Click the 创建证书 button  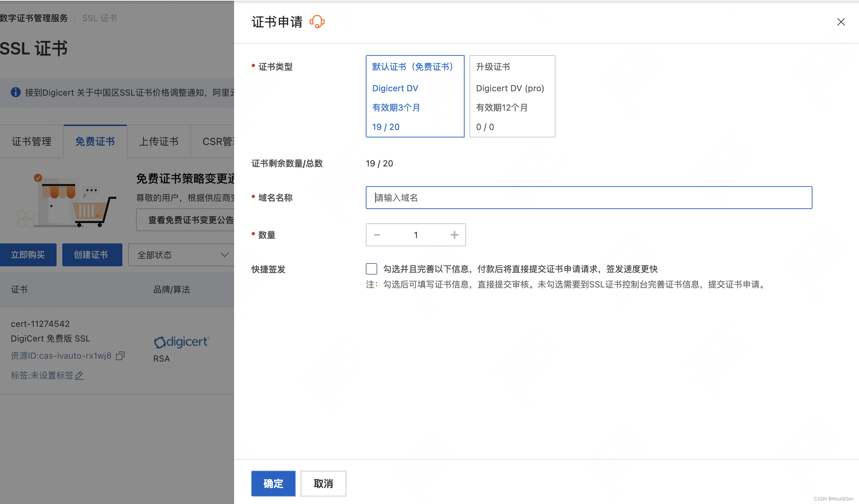pyautogui.click(x=92, y=255)
